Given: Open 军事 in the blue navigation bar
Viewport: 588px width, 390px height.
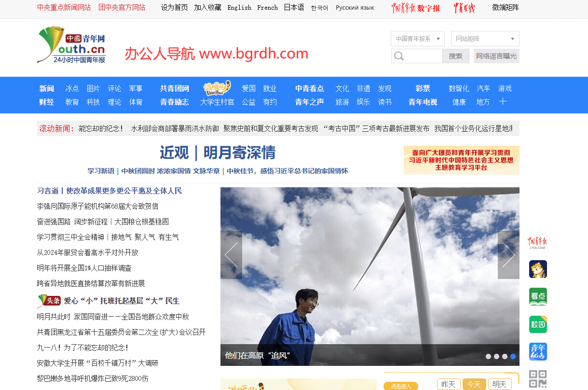Looking at the screenshot, I should 136,89.
